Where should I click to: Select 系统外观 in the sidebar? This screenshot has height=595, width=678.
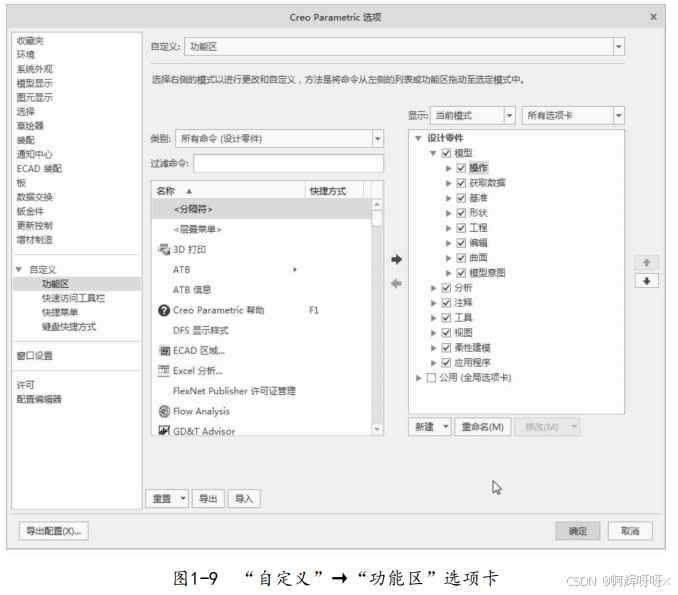click(35, 69)
